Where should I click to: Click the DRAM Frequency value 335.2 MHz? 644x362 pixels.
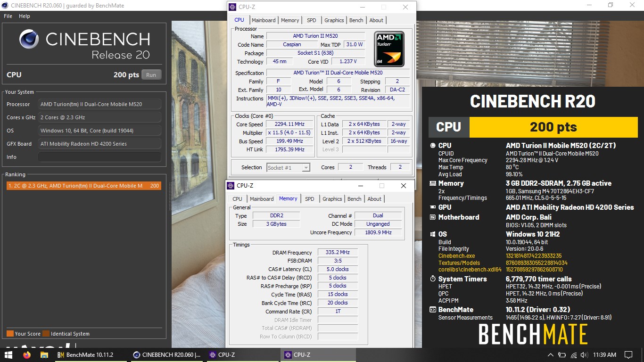click(x=338, y=253)
